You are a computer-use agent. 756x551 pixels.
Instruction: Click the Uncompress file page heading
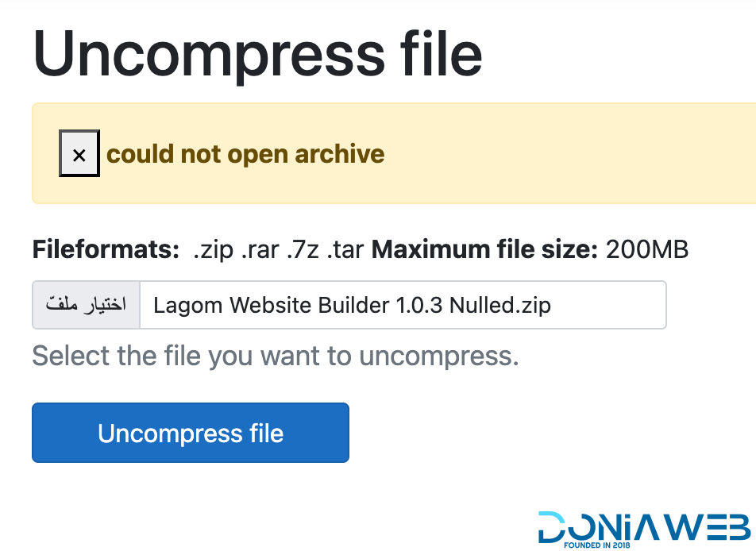click(x=257, y=52)
